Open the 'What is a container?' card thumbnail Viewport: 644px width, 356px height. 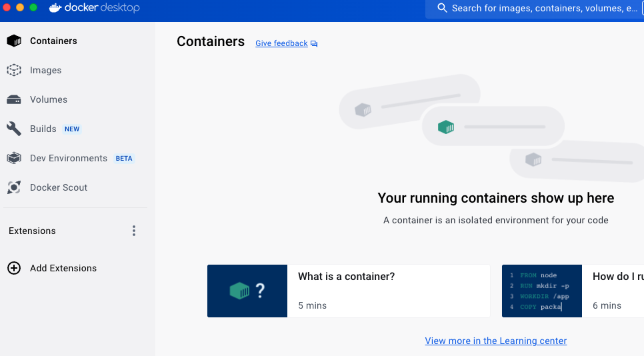tap(247, 291)
